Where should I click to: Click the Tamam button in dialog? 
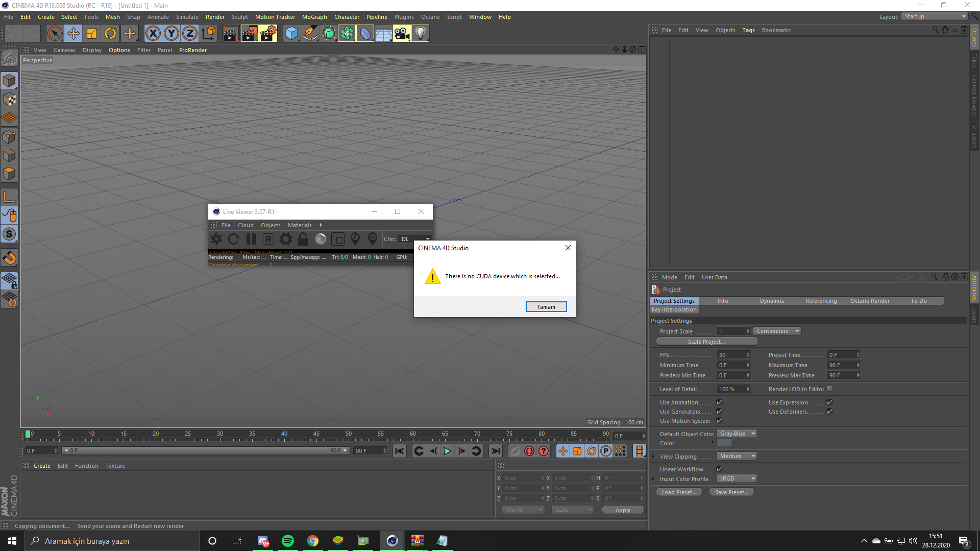(x=546, y=307)
